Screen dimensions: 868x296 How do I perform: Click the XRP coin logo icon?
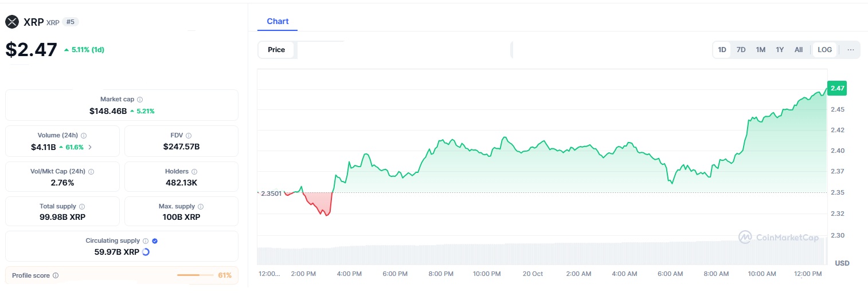(12, 22)
